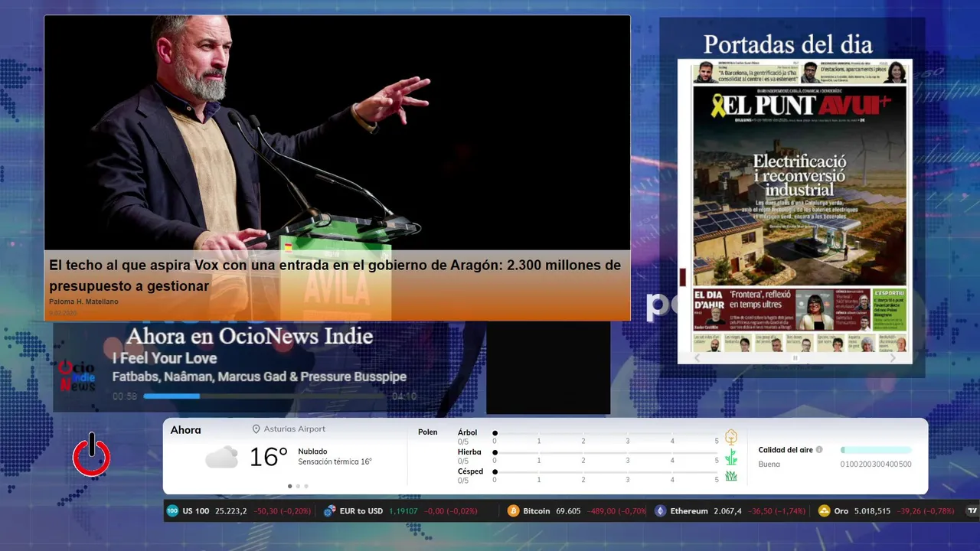
Task: Click the artists line Fatbabs, Naâman, Marcus Gad
Action: (259, 377)
